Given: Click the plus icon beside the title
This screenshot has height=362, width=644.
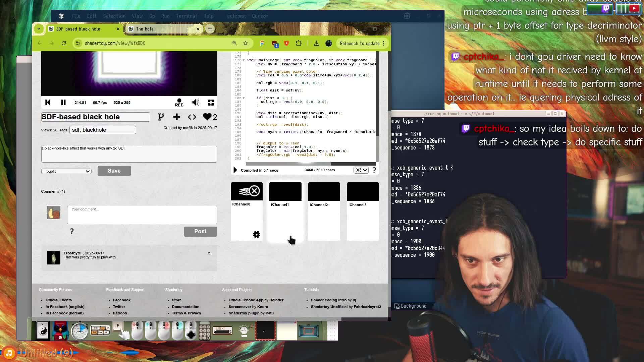Looking at the screenshot, I should (x=176, y=117).
